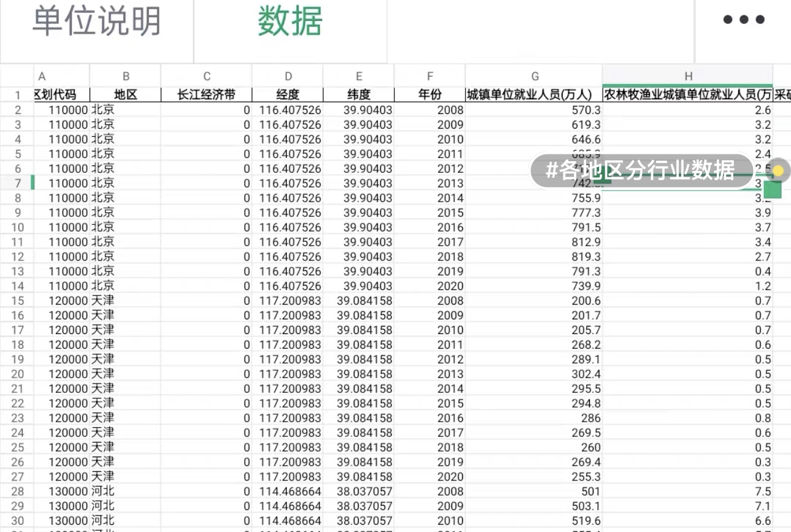The image size is (791, 532).
Task: Click row 9 agriculture value 3.9
Action: pos(688,213)
